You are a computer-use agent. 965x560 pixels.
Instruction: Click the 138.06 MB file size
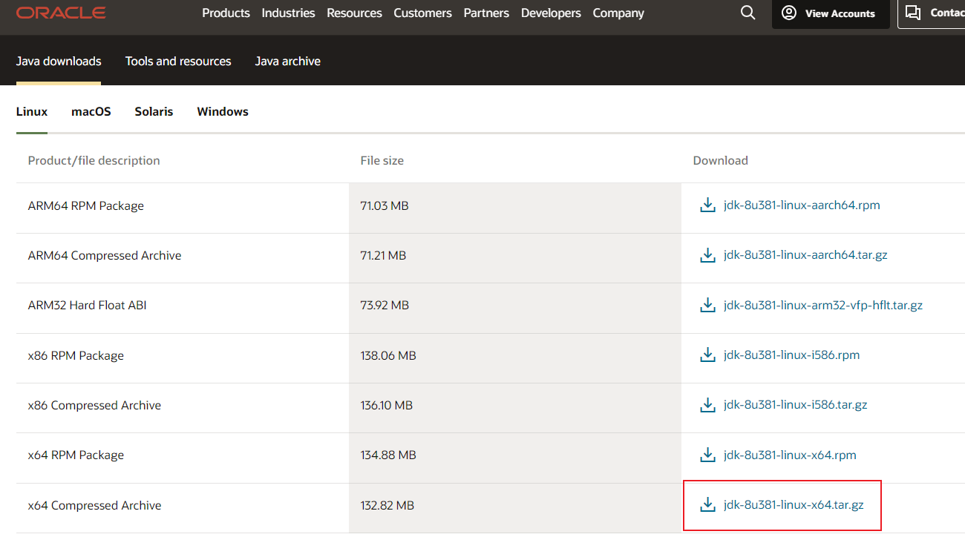[x=388, y=355]
